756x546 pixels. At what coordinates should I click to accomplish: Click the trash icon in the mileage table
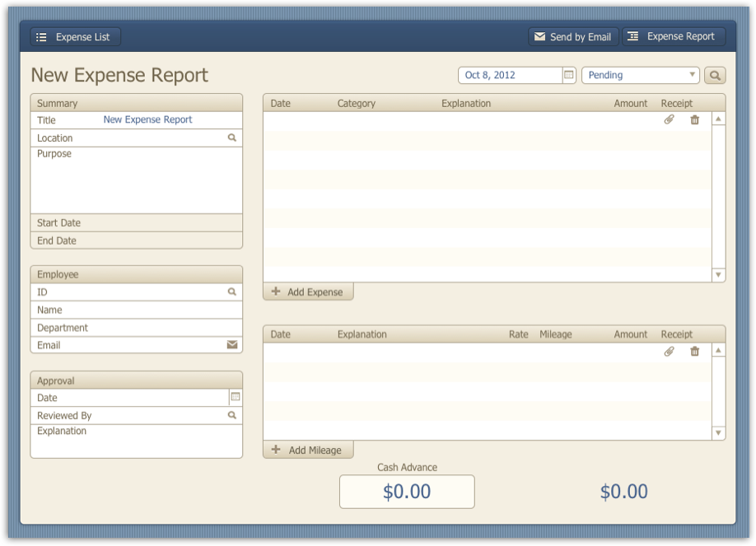pos(694,351)
